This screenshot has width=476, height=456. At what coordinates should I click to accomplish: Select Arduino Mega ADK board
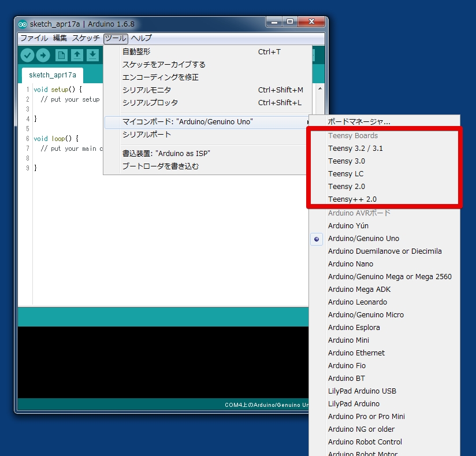[x=384, y=290]
